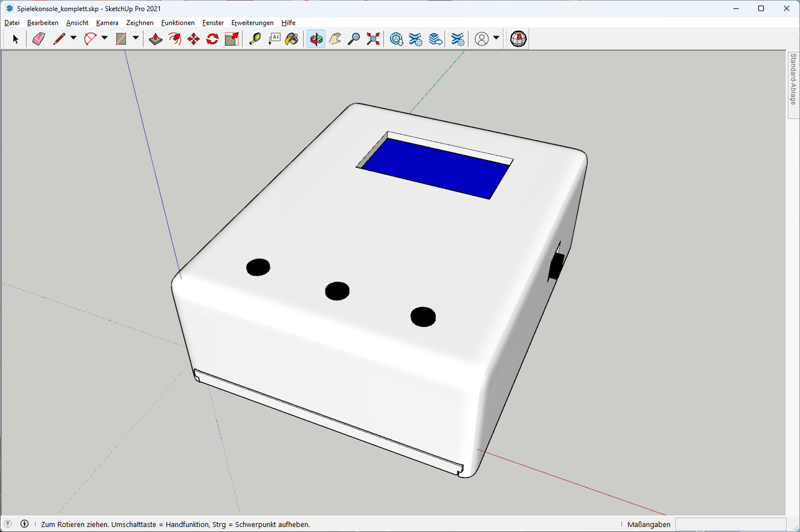Open the 3D Warehouse icon
800x532 pixels.
tap(396, 39)
